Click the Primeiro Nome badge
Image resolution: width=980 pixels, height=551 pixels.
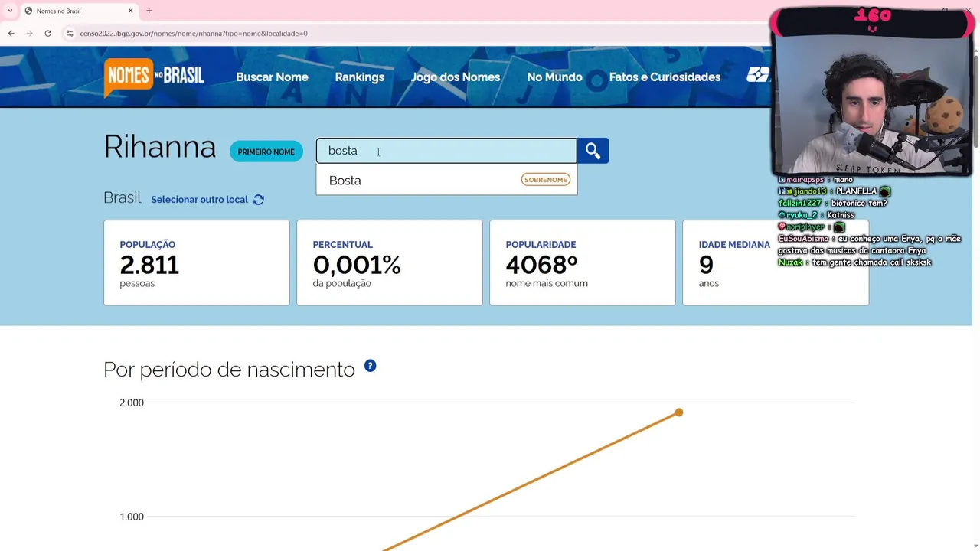point(266,152)
